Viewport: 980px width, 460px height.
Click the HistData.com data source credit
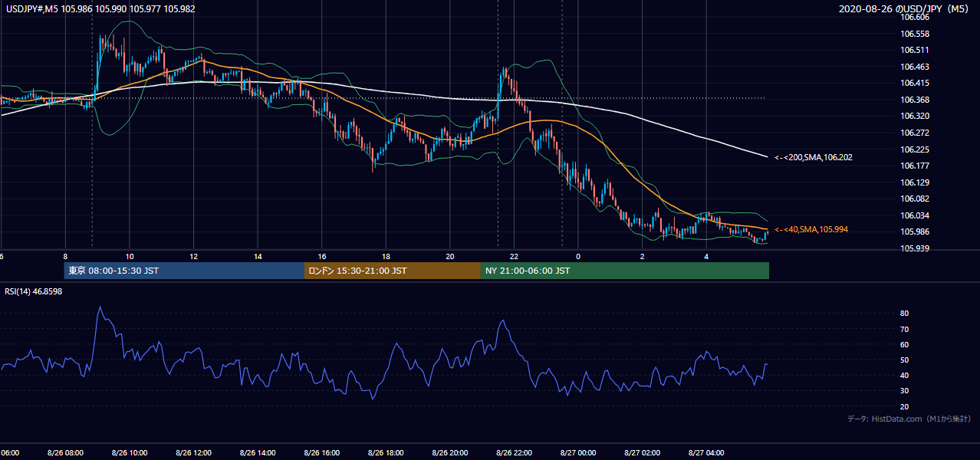click(x=909, y=419)
